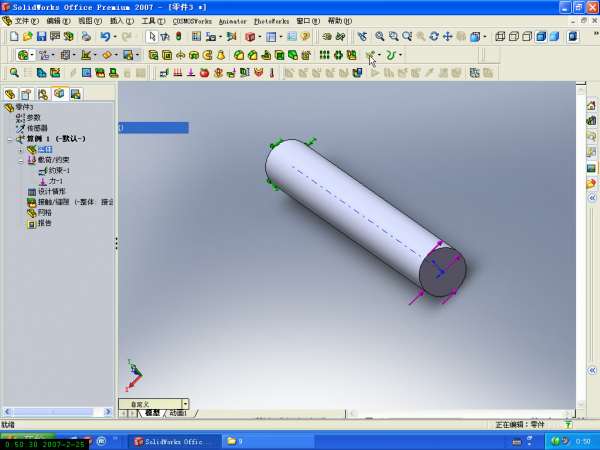Viewport: 600px width, 450px height.
Task: Click the traffic light Rebuild icon
Action: tap(178, 36)
